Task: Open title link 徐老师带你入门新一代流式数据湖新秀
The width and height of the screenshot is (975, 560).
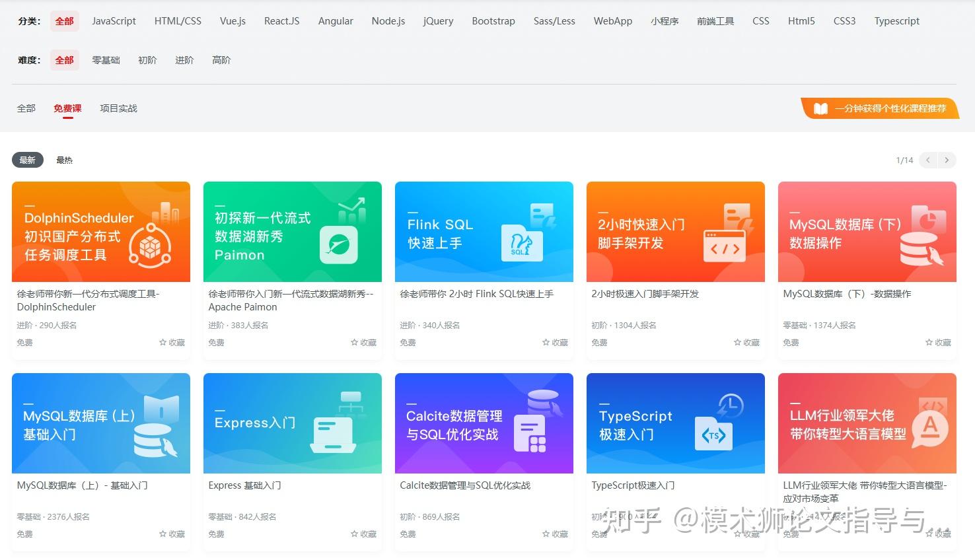Action: [291, 300]
